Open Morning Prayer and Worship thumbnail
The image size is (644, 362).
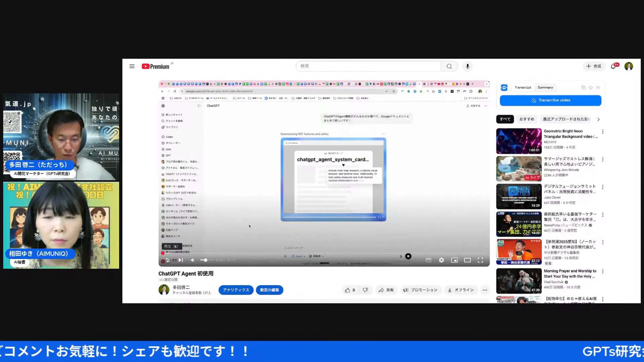[519, 281]
